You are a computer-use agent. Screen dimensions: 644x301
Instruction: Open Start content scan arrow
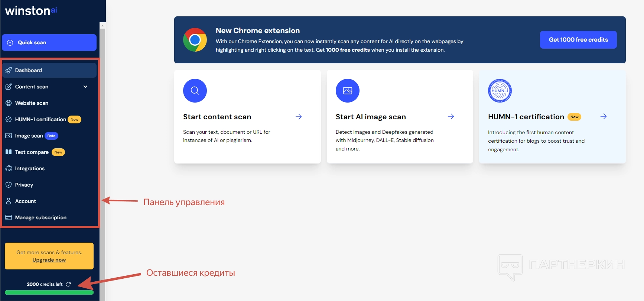tap(299, 117)
